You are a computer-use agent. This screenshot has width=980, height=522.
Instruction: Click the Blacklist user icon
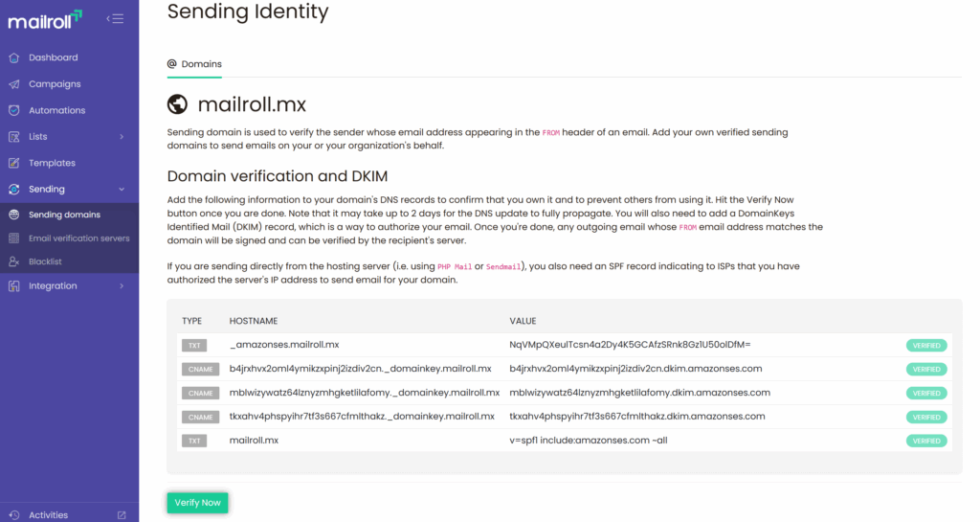[13, 261]
